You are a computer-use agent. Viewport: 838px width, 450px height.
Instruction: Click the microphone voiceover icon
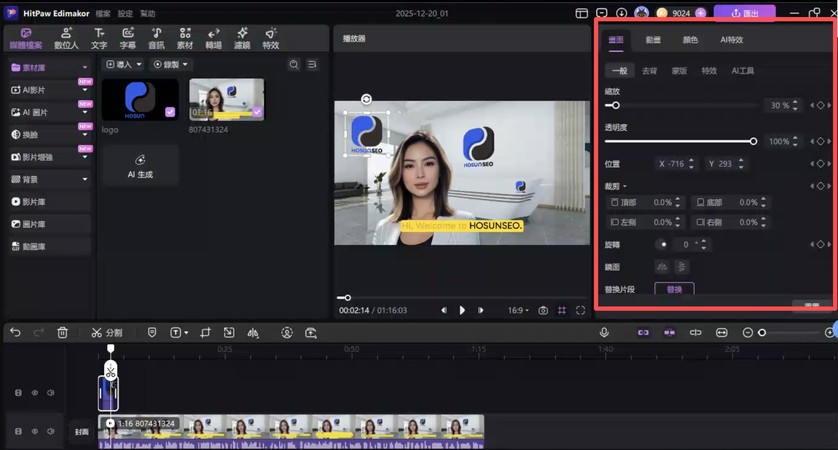tap(605, 332)
